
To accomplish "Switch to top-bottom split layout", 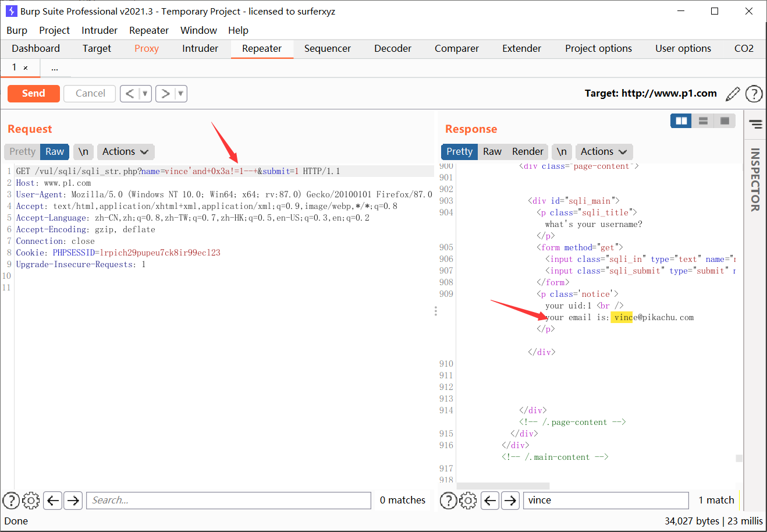I will (x=703, y=120).
